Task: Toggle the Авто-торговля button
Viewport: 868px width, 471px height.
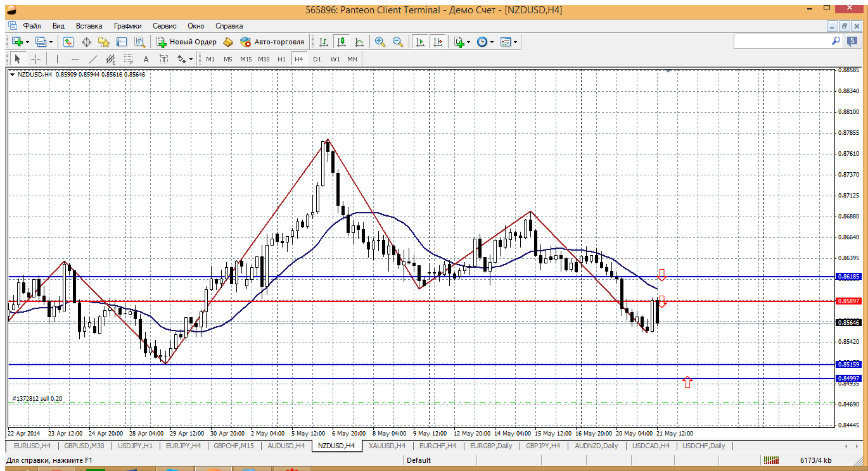Action: (x=272, y=42)
